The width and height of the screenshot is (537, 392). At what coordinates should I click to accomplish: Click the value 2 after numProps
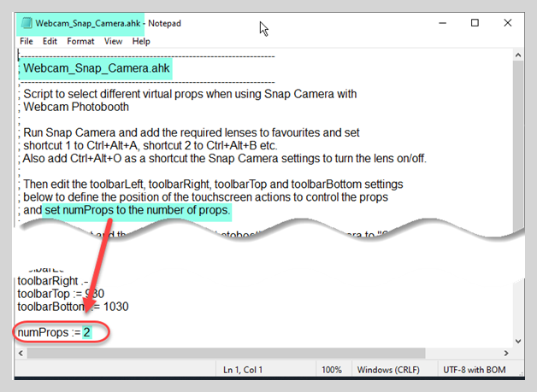coord(86,332)
